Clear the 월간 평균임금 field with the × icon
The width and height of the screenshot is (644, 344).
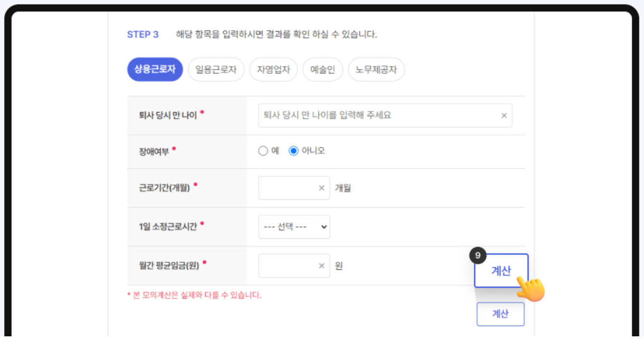pos(321,266)
